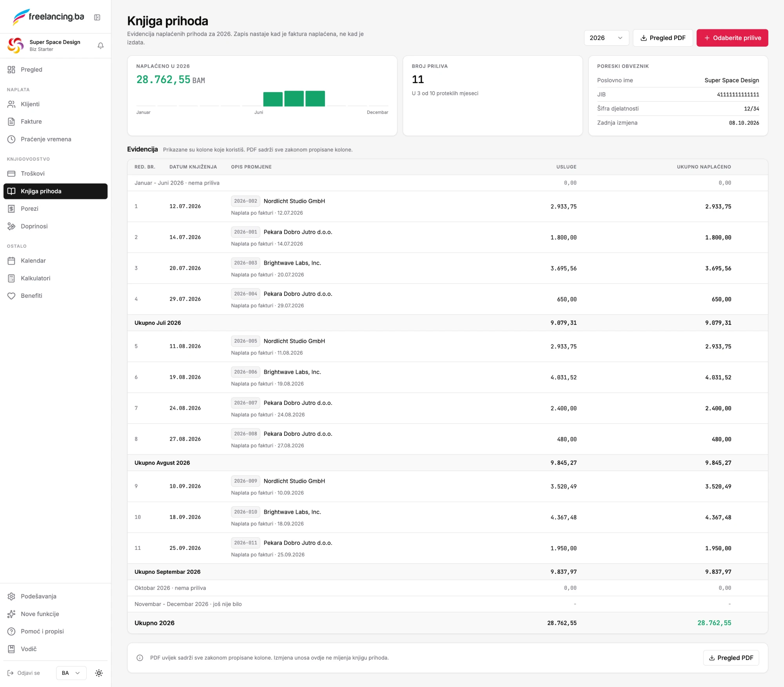
Task: Click green total 28.762,55 in Ukupno 2026 row
Action: click(714, 623)
